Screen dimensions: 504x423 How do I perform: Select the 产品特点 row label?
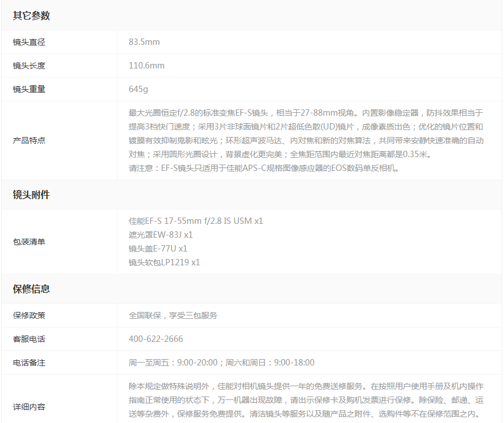pyautogui.click(x=29, y=140)
